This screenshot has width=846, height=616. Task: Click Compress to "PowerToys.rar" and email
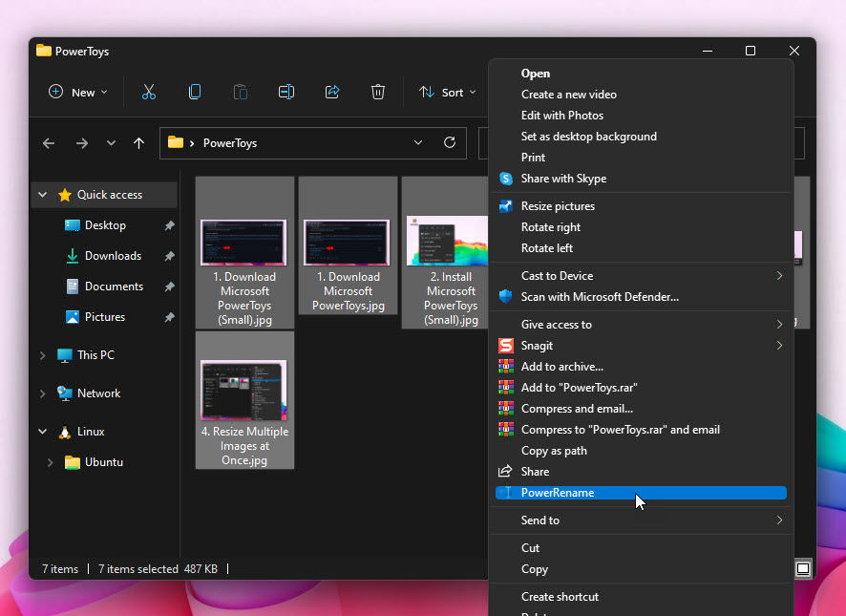(641, 430)
